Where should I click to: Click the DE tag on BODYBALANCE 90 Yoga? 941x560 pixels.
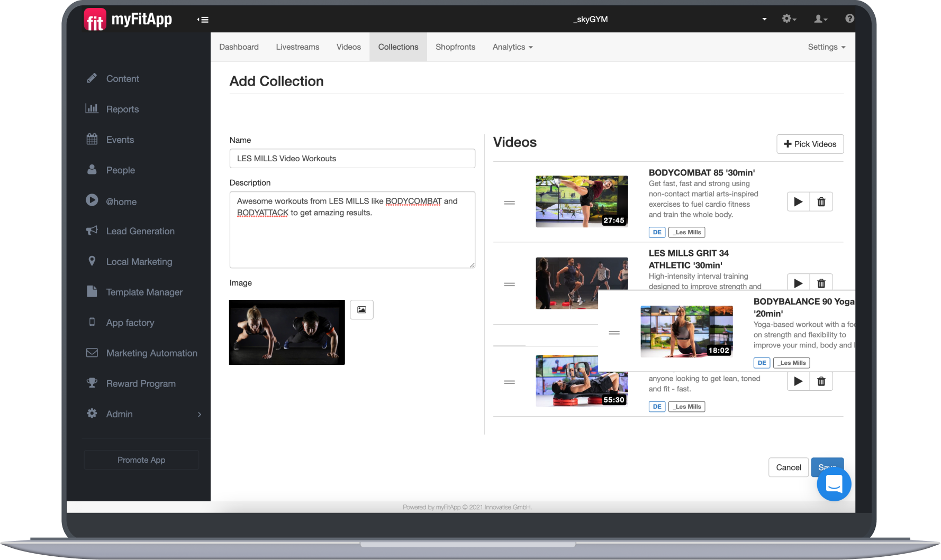762,363
